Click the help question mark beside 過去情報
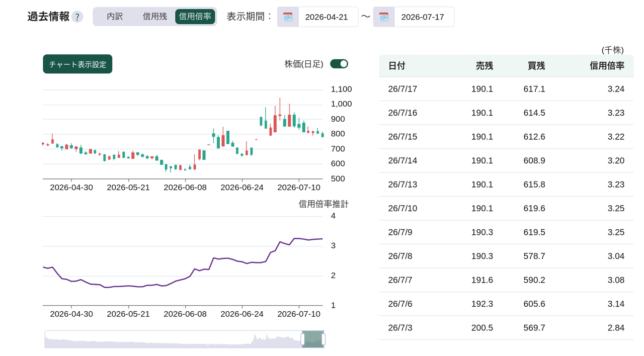The height and width of the screenshot is (356, 644). [77, 17]
